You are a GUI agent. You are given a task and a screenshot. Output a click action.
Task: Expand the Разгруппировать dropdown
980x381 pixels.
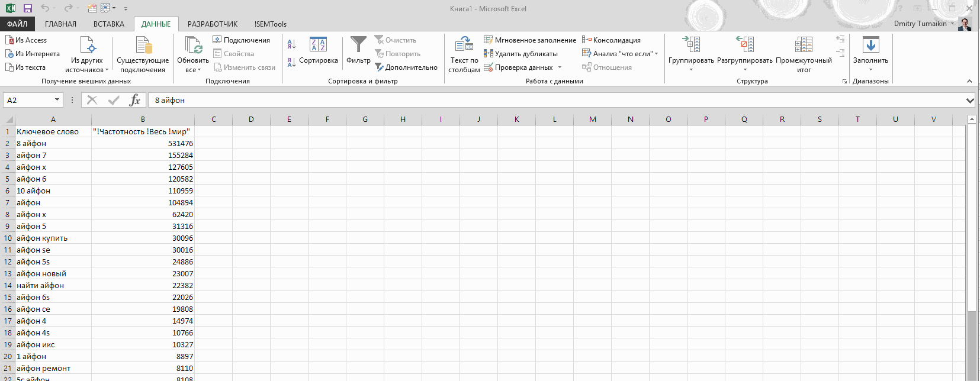pyautogui.click(x=745, y=70)
